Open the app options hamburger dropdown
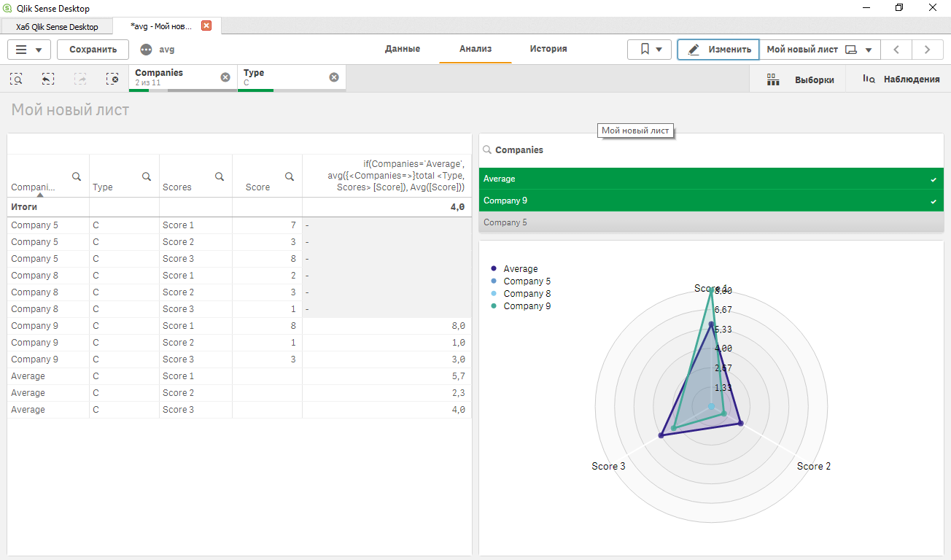Screen dimensions: 951x560 (x=28, y=49)
